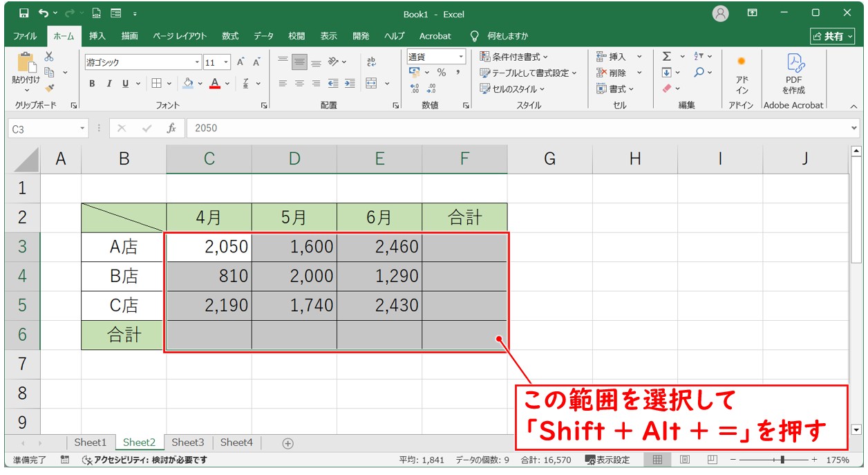Click the new sheet plus button
868x475 pixels.
[288, 443]
